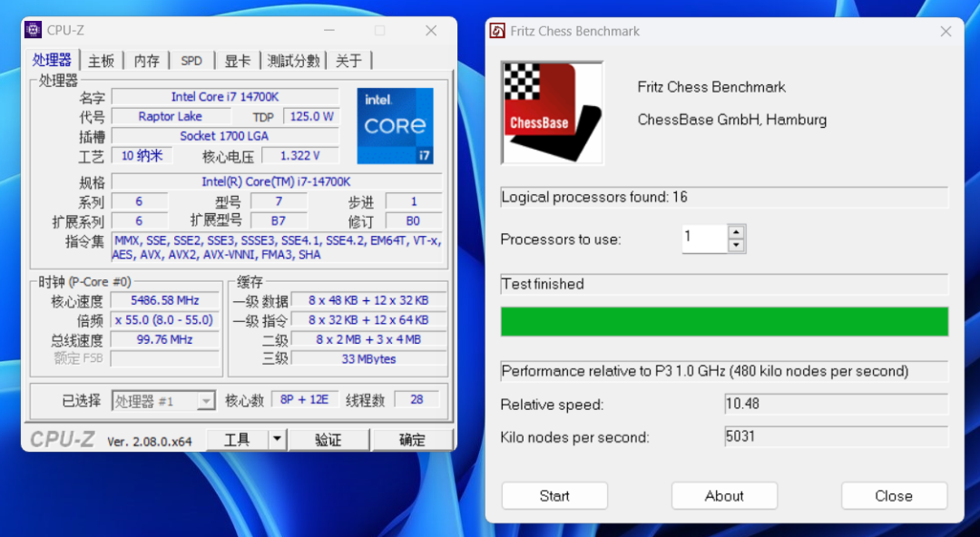Click the L1 data cache value 8 x 48 KB + 12 x 32 KB
The height and width of the screenshot is (537, 980).
tap(368, 300)
